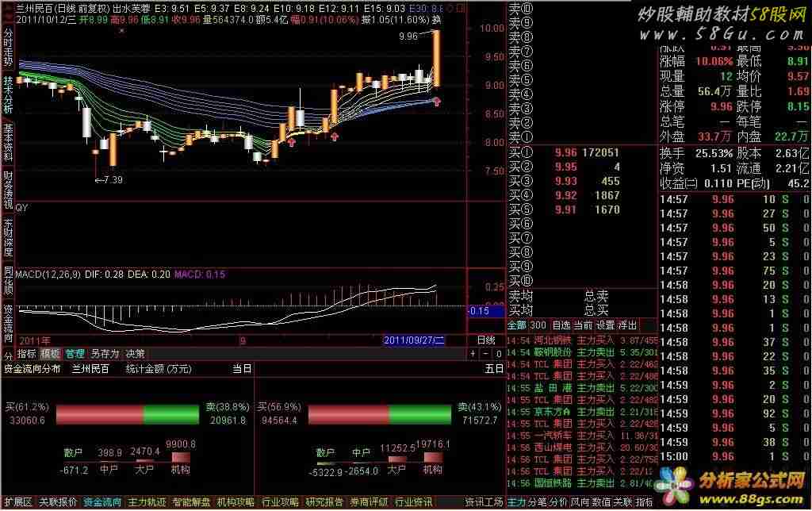Screen dimensions: 812x511
Task: Open the 西山煤电 主力买入 news row
Action: [582, 448]
